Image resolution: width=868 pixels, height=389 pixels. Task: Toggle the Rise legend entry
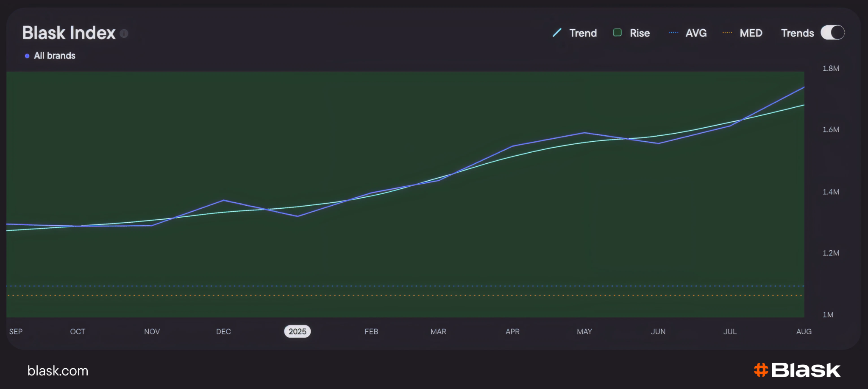[x=632, y=33]
